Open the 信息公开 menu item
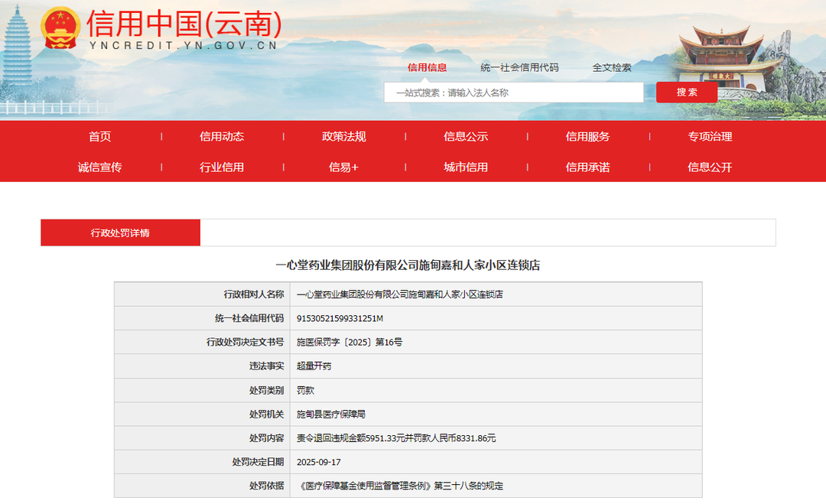826x504 pixels. coord(710,167)
